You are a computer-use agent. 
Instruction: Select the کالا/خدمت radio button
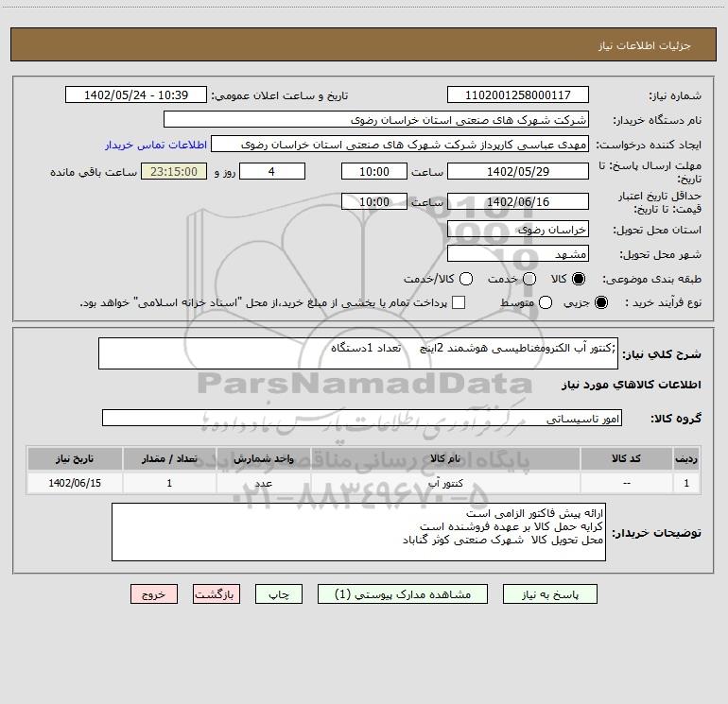coord(466,279)
